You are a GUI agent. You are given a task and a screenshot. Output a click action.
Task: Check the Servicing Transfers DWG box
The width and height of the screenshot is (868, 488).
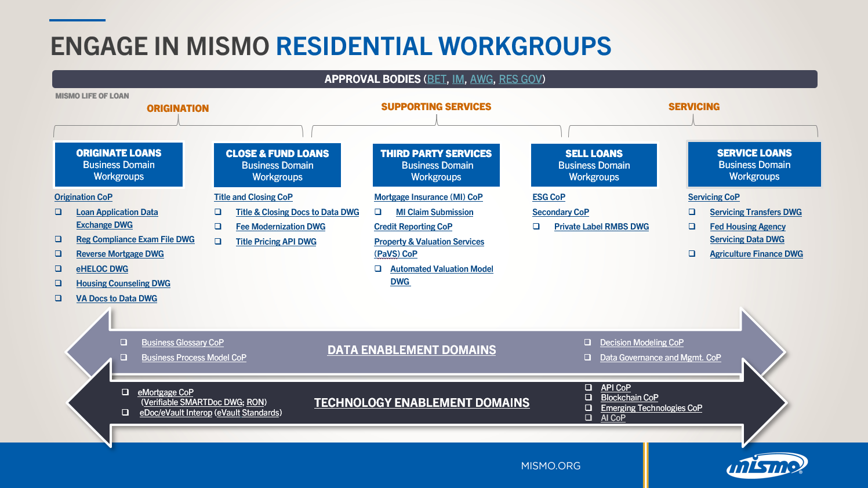click(691, 213)
